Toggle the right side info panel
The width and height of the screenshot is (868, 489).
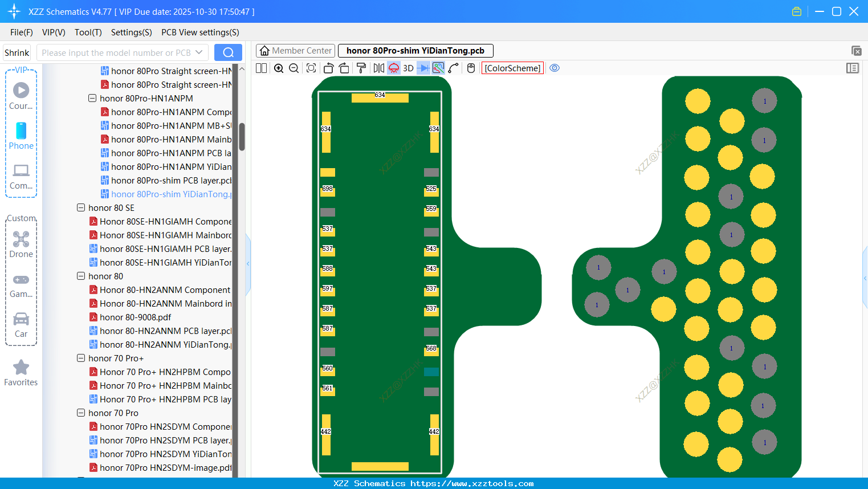click(853, 68)
